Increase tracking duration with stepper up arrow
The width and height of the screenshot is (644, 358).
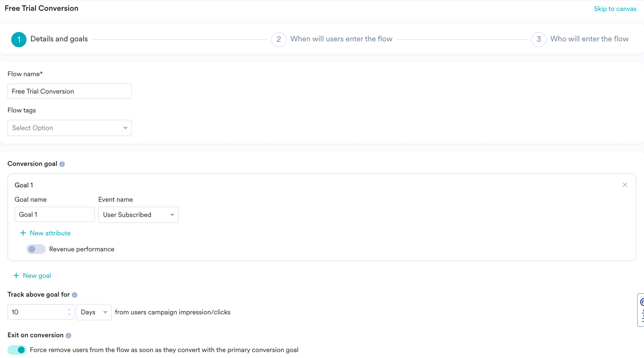pyautogui.click(x=69, y=309)
